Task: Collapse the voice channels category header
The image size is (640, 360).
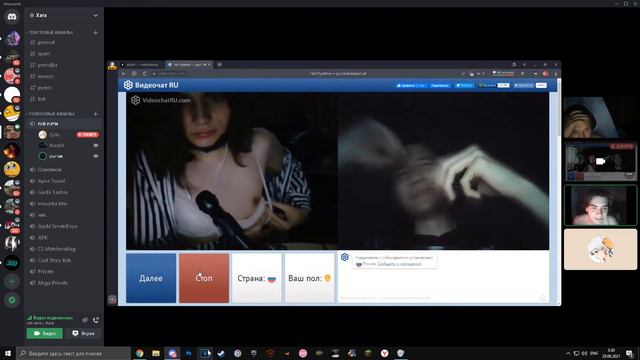Action: [x=51, y=114]
